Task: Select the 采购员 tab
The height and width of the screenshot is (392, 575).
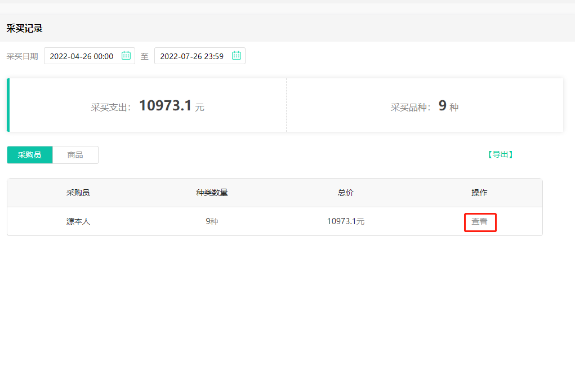Action: (29, 154)
